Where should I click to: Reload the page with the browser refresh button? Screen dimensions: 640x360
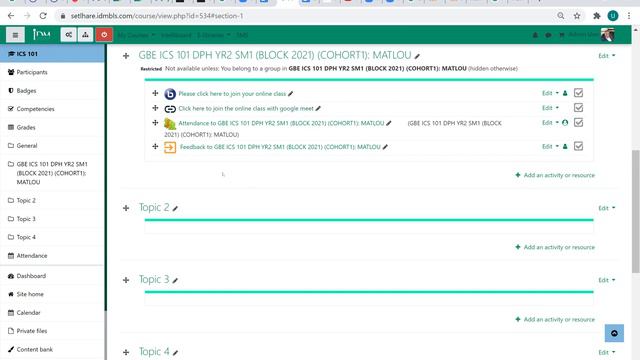[x=43, y=16]
